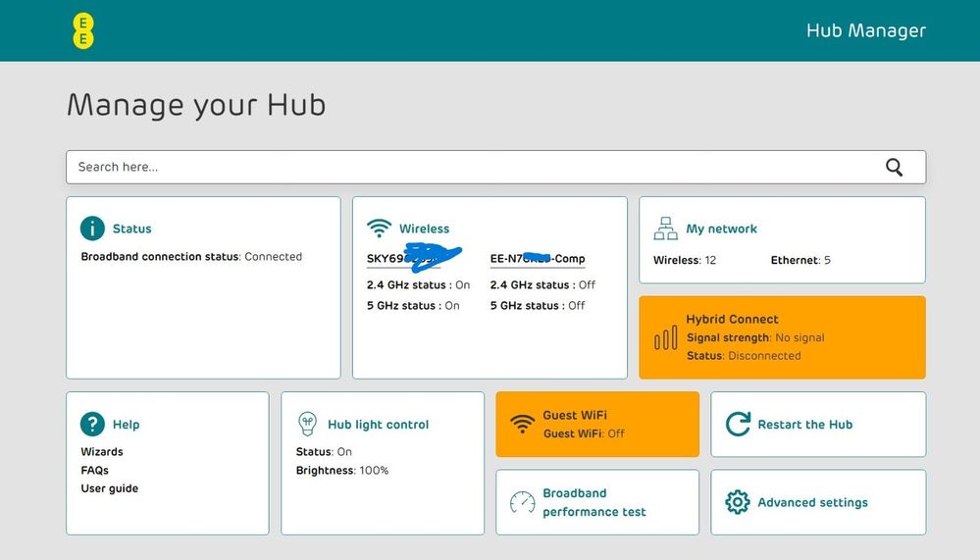
Task: Click the '5 GHz status : On' line
Action: point(413,306)
